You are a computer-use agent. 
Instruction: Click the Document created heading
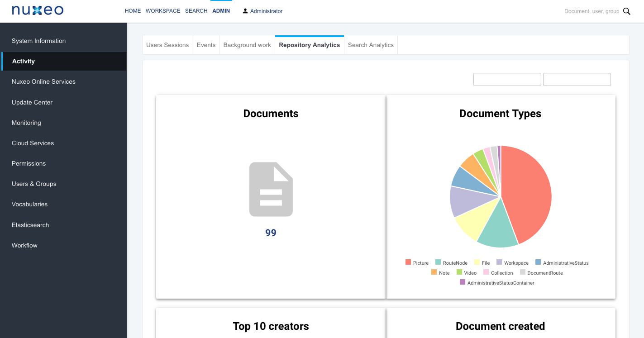(x=500, y=326)
